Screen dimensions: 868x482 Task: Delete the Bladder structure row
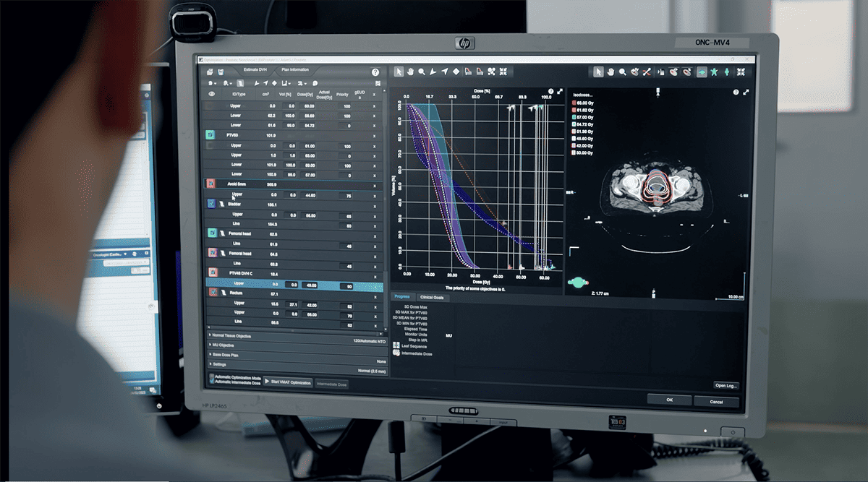(x=375, y=205)
